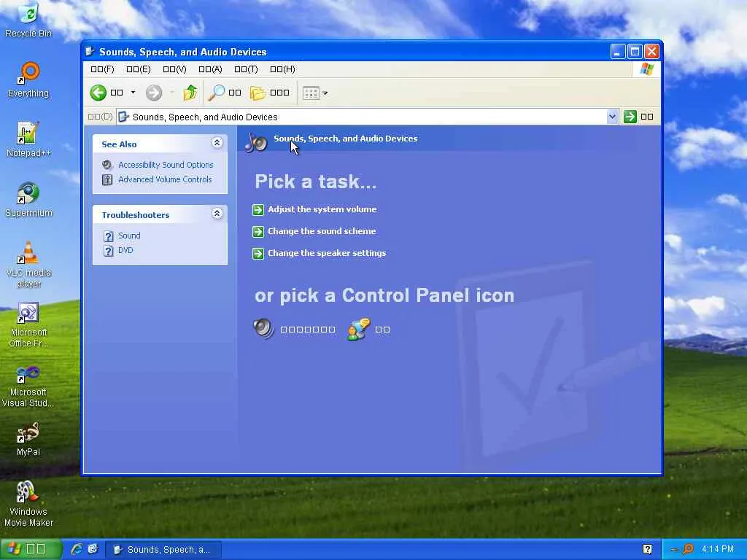Click Change the speaker settings task

[x=327, y=253]
